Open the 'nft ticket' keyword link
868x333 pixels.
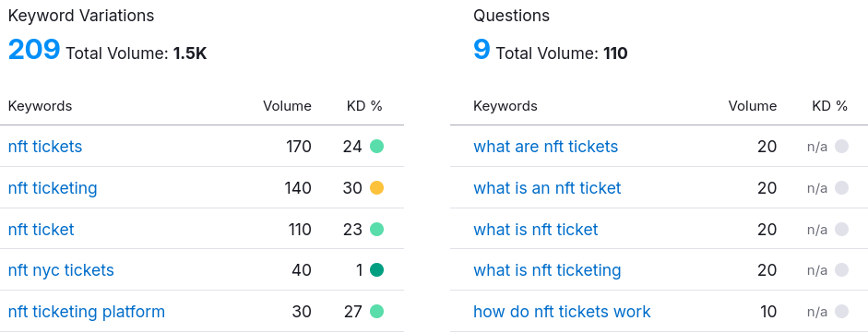click(x=41, y=229)
